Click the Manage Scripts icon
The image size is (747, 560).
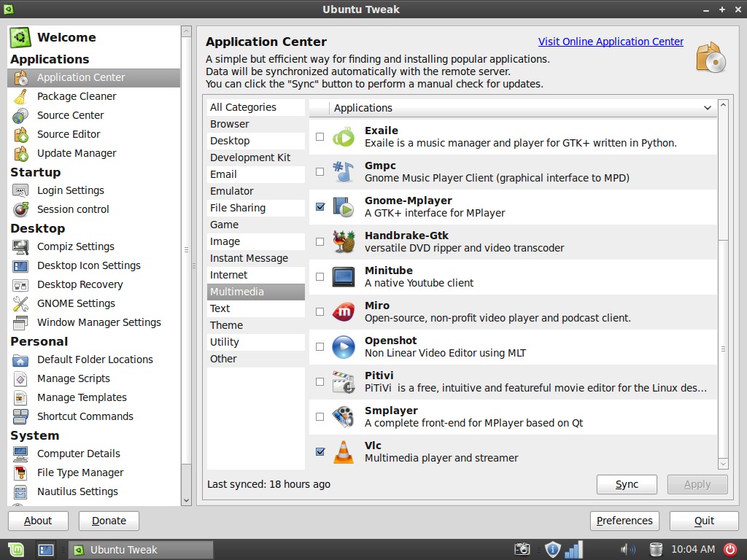[20, 379]
